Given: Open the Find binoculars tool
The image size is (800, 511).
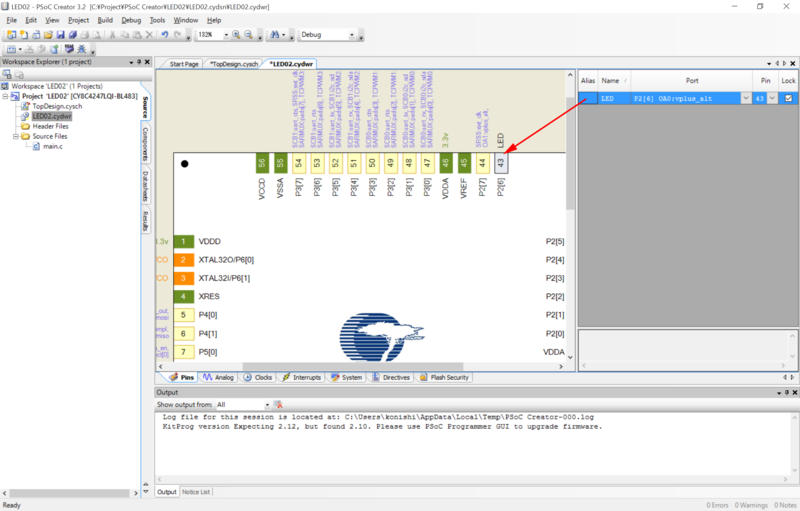Looking at the screenshot, I should (275, 35).
